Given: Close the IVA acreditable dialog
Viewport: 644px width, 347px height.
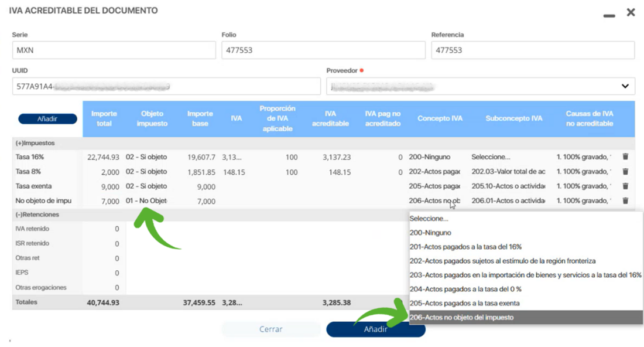Looking at the screenshot, I should tap(631, 12).
